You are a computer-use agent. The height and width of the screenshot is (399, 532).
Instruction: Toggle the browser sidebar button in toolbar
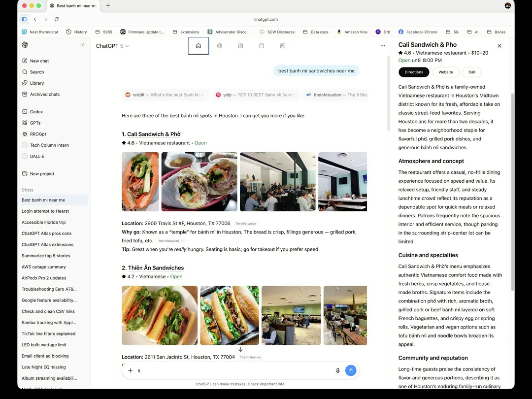(x=24, y=19)
